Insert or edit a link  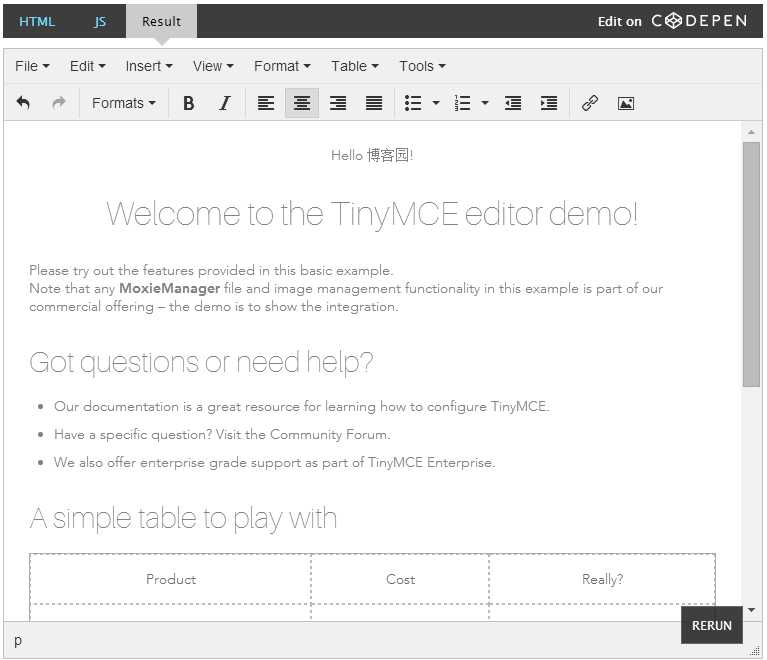tap(590, 103)
